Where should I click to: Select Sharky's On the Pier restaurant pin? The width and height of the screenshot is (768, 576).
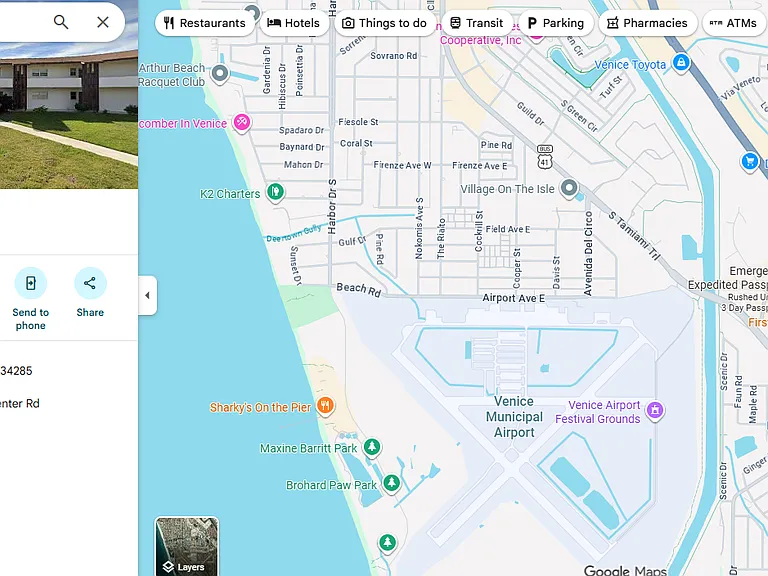coord(325,406)
